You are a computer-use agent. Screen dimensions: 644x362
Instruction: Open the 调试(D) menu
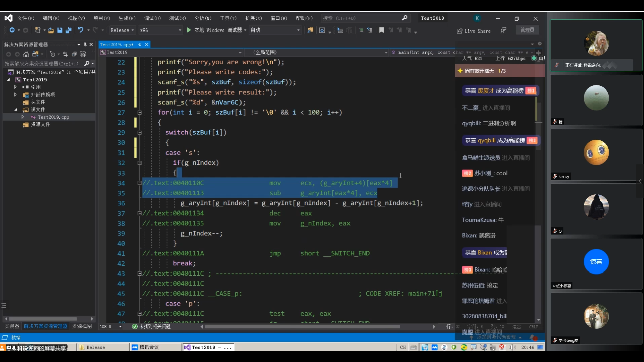[153, 18]
